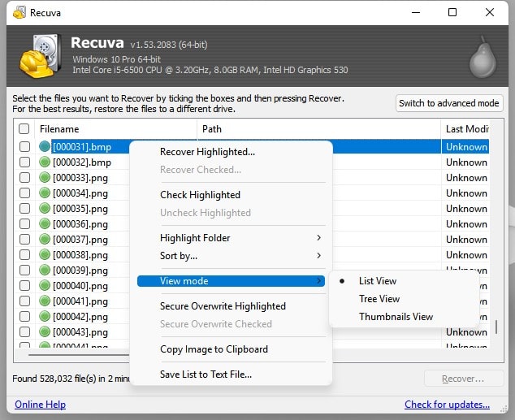Click Unknown value in [000032].bmp row

466,162
